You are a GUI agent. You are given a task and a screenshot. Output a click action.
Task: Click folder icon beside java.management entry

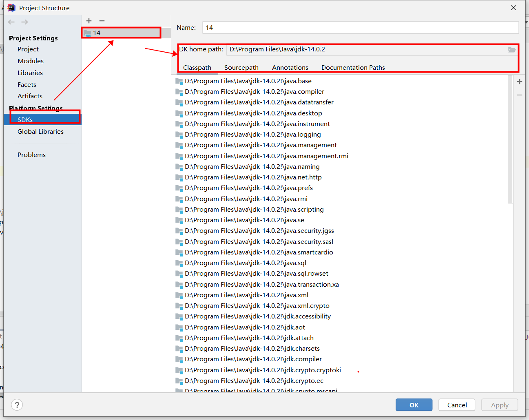[x=179, y=145]
